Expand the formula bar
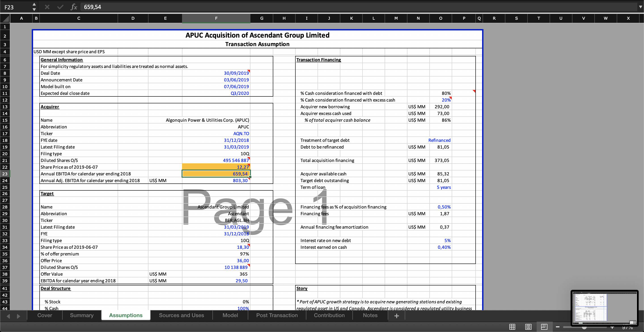This screenshot has height=332, width=644. pyautogui.click(x=640, y=7)
